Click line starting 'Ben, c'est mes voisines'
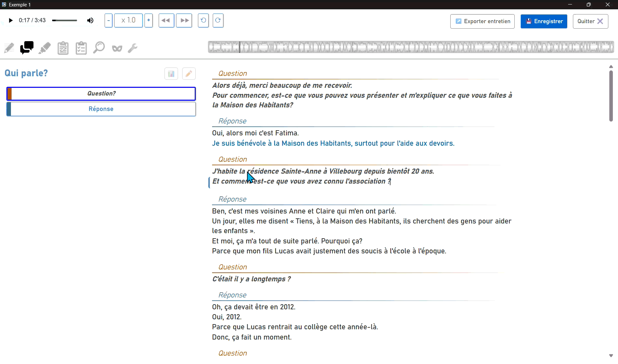 tap(304, 211)
